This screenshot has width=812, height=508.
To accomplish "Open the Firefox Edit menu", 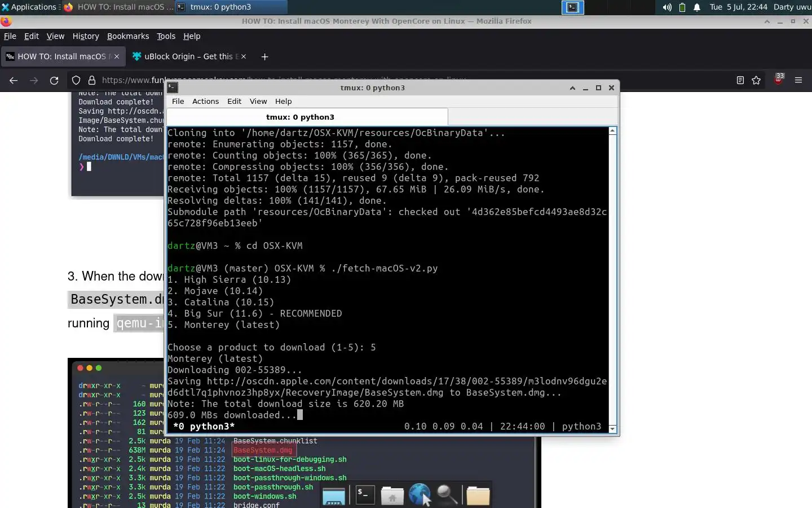I will point(32,36).
